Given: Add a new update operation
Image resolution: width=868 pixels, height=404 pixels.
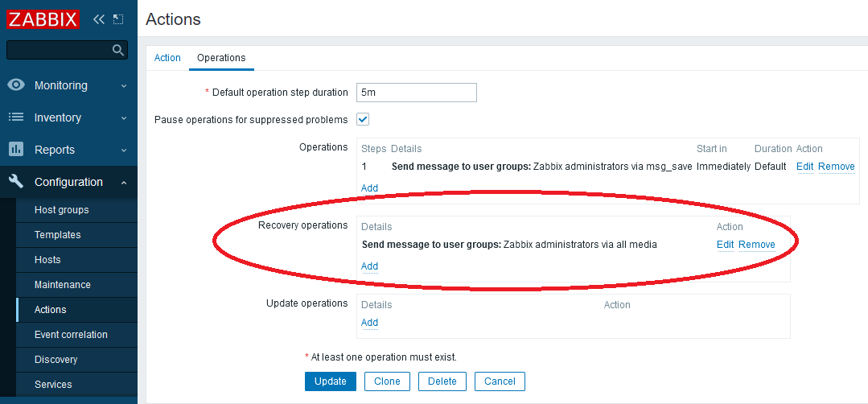Looking at the screenshot, I should 369,323.
